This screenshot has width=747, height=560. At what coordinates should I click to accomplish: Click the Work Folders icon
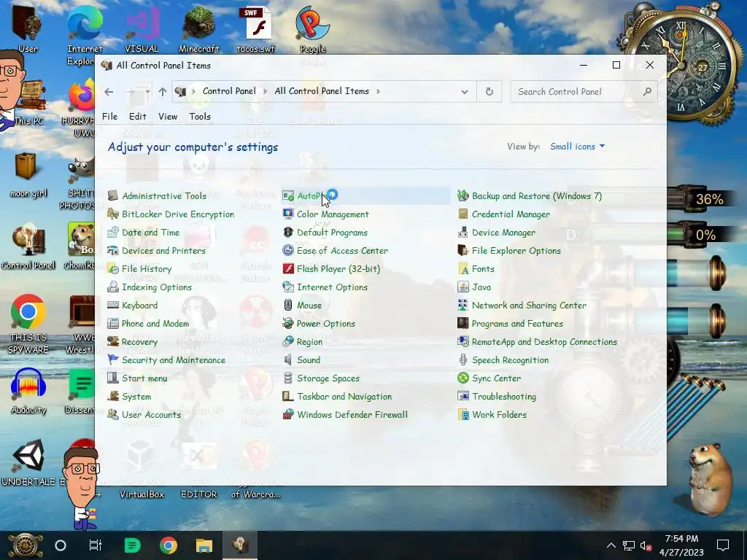[462, 414]
